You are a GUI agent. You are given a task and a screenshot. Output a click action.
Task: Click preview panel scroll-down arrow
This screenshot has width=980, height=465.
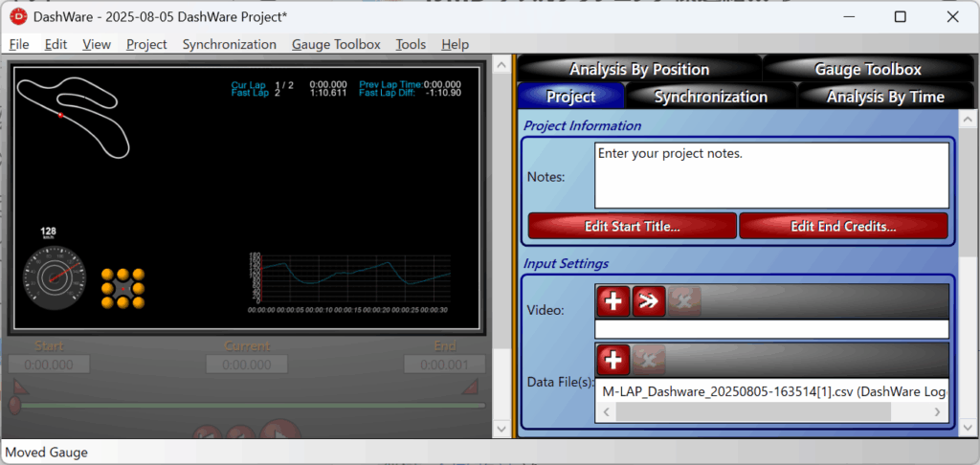click(x=501, y=430)
